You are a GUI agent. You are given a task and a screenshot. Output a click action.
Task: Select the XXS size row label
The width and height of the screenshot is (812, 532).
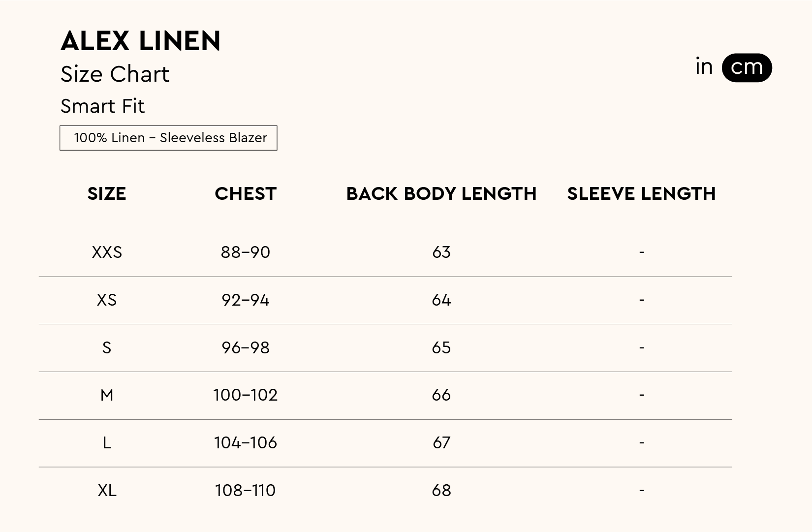coord(107,252)
